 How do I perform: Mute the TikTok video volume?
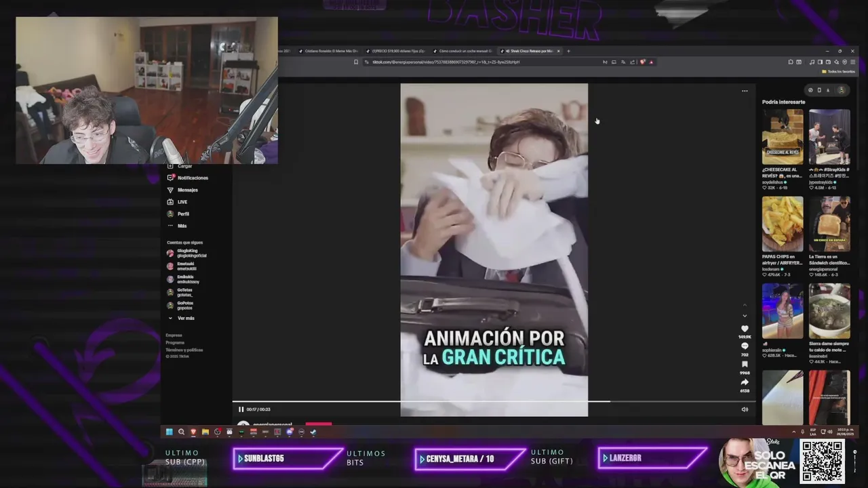pos(745,409)
